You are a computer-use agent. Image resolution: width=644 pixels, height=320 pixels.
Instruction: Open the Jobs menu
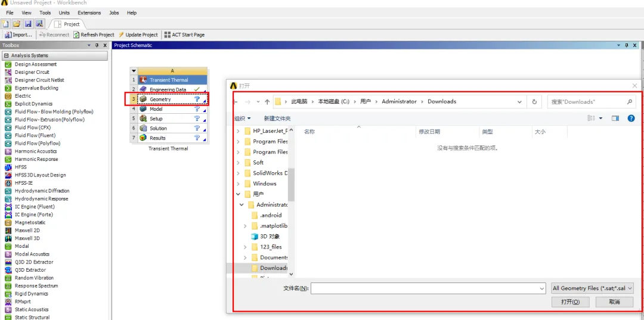(114, 13)
